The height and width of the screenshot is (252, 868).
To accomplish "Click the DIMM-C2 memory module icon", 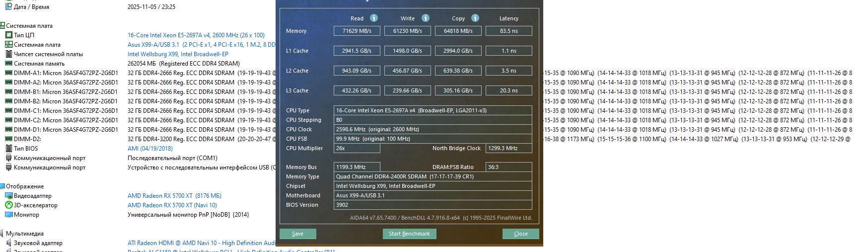I will 8,120.
